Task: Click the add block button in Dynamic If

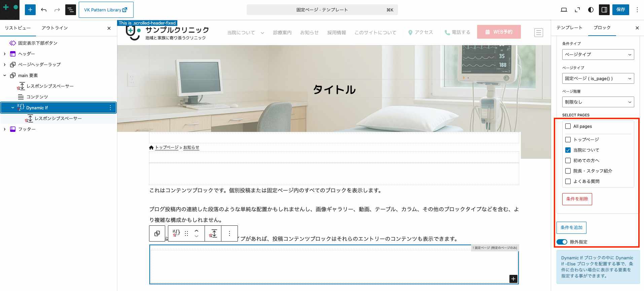Action: pos(513,279)
